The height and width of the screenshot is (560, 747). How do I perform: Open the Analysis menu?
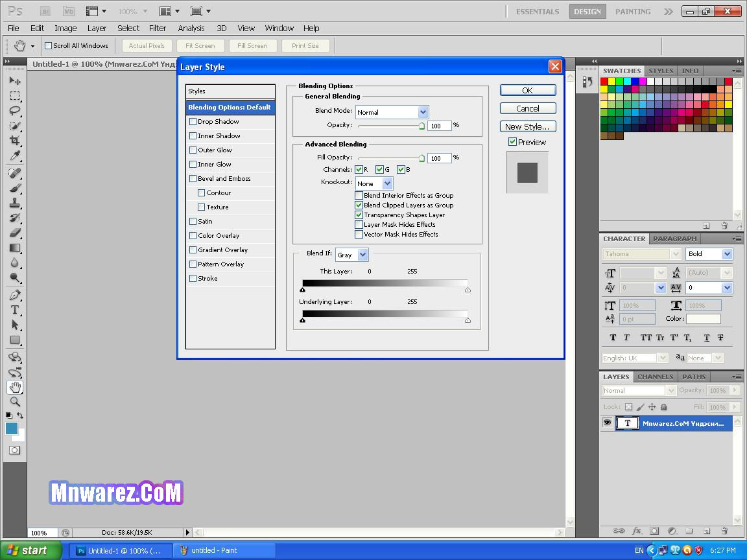click(x=191, y=28)
